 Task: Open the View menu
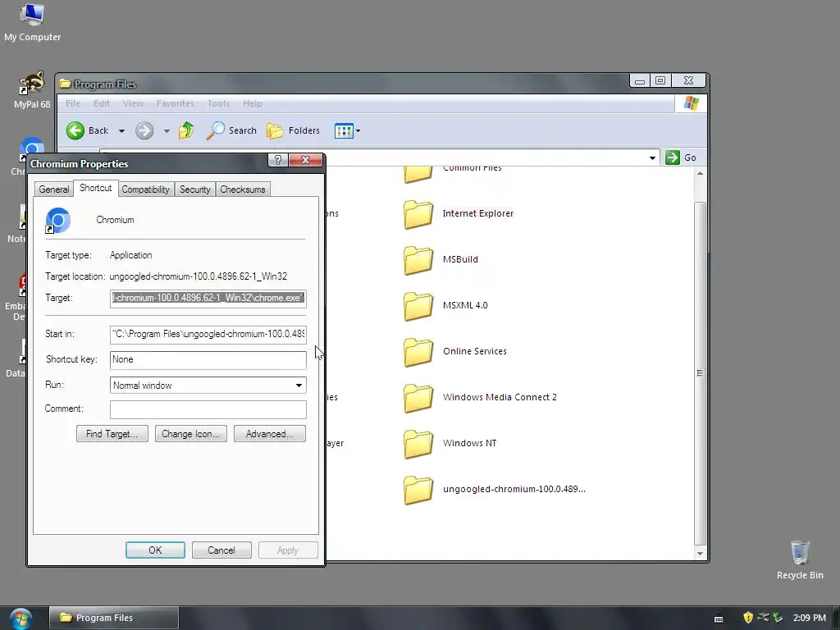tap(133, 103)
